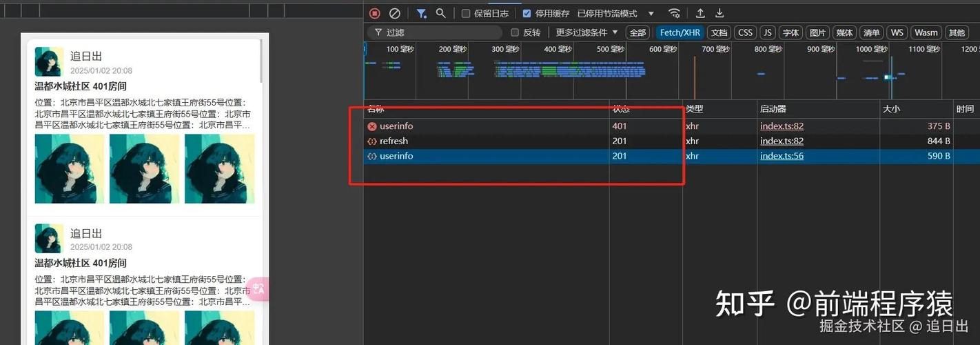Click 844 B size cell
The width and height of the screenshot is (980, 345).
tap(939, 141)
